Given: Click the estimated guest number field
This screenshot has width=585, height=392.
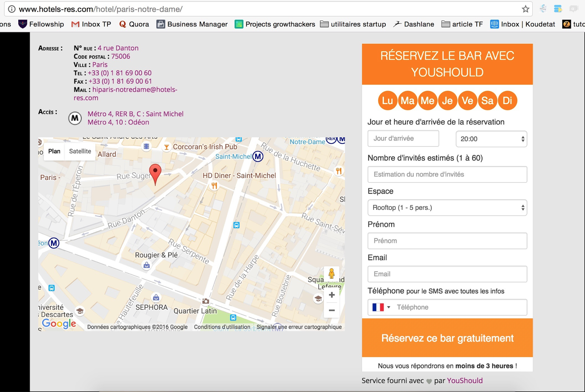Looking at the screenshot, I should coord(447,174).
